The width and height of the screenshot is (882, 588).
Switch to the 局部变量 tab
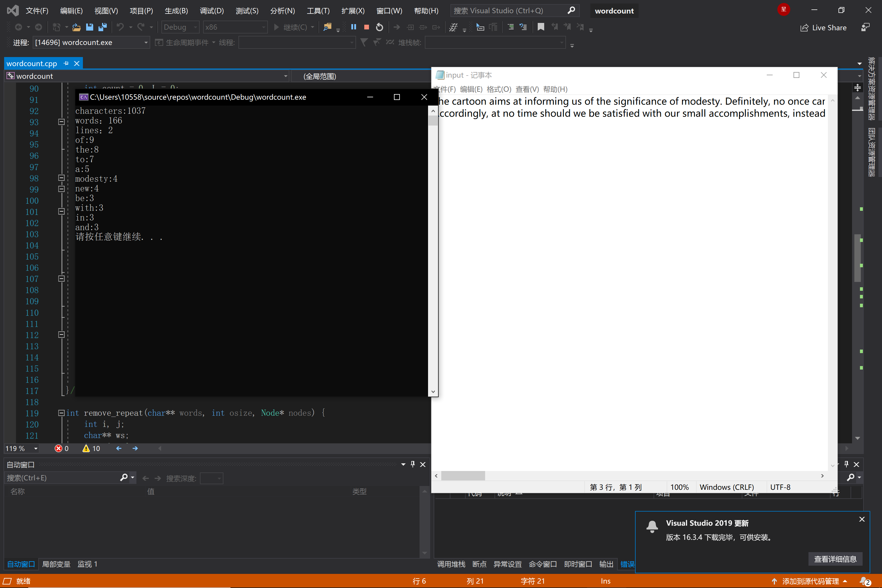(56, 564)
